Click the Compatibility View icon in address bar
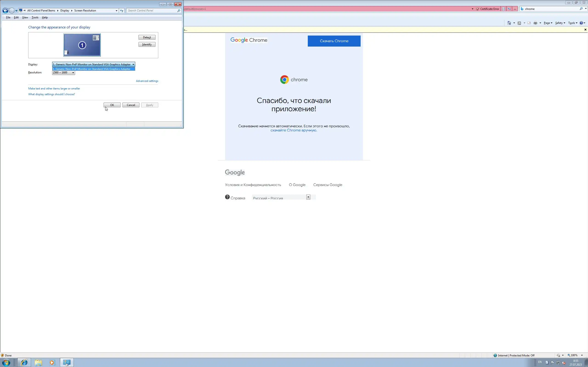Viewport: 588px width, 367px height. click(x=503, y=9)
